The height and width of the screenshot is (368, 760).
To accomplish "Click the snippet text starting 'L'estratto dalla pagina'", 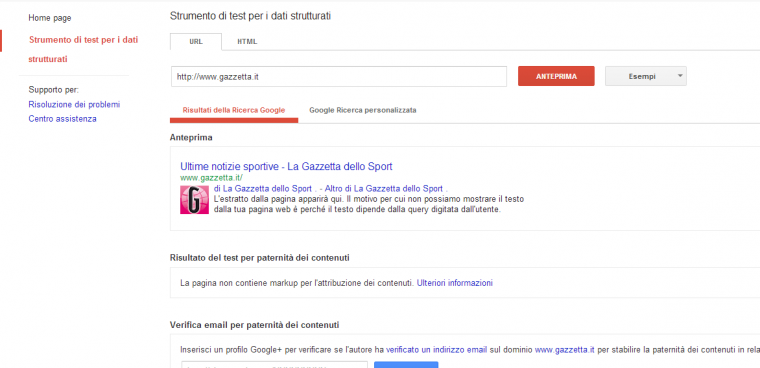I will pyautogui.click(x=368, y=205).
